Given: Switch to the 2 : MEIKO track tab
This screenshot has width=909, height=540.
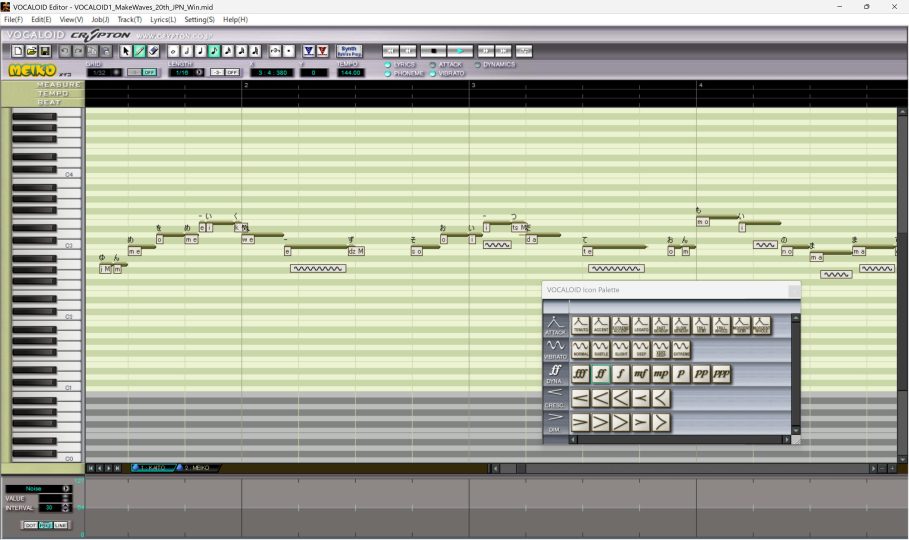Looking at the screenshot, I should point(200,468).
